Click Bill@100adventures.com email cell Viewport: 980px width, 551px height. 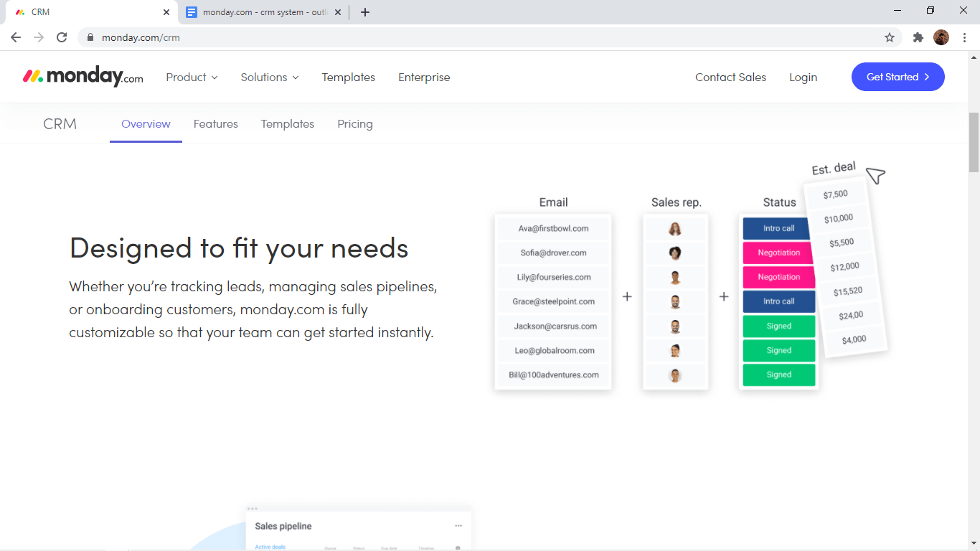pyautogui.click(x=553, y=375)
